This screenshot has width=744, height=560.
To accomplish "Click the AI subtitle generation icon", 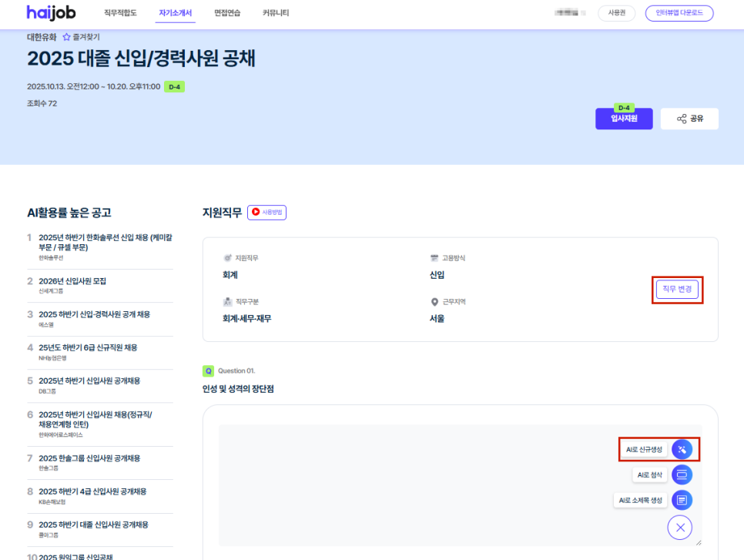I will [x=682, y=500].
